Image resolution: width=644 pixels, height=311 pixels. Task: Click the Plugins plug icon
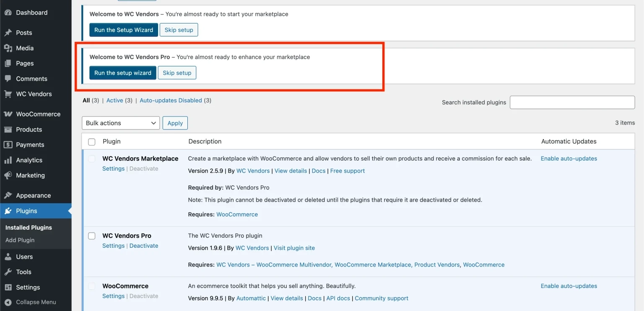click(8, 211)
